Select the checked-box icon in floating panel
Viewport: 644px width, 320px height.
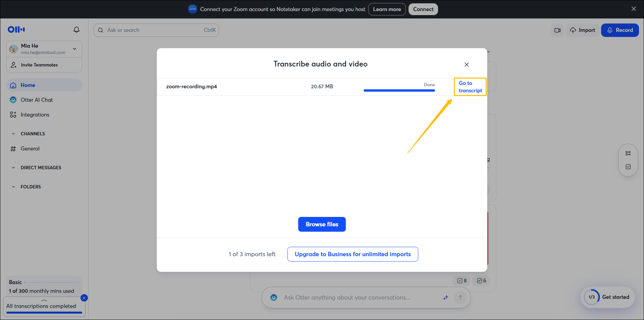[628, 166]
